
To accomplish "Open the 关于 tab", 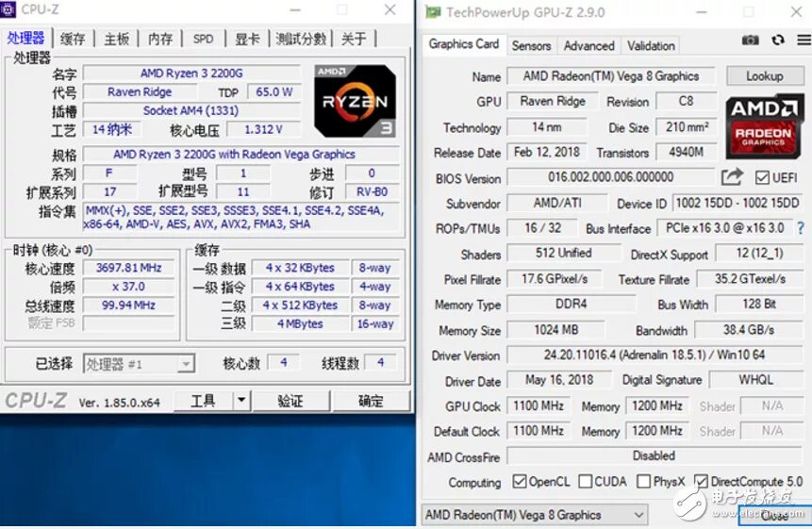I will coord(354,39).
